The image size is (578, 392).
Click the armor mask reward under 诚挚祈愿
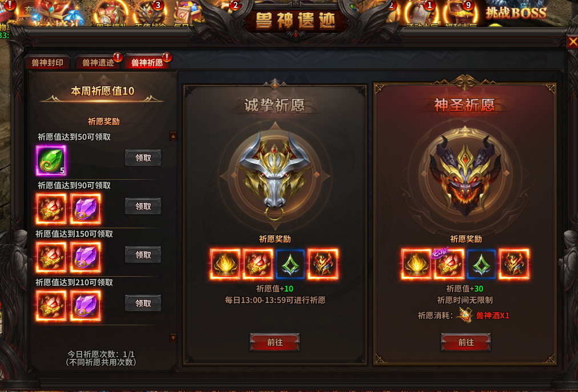pyautogui.click(x=323, y=264)
